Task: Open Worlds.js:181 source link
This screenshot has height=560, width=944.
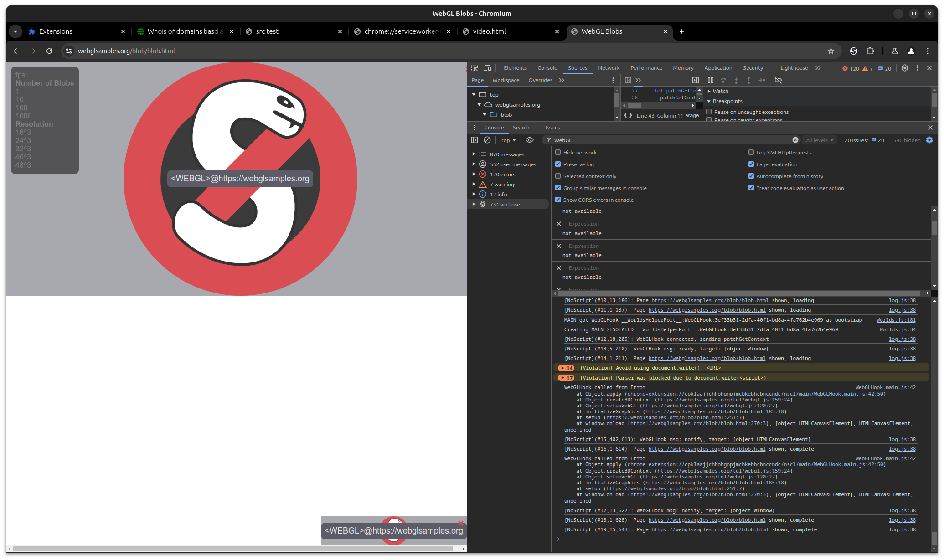Action: click(896, 320)
